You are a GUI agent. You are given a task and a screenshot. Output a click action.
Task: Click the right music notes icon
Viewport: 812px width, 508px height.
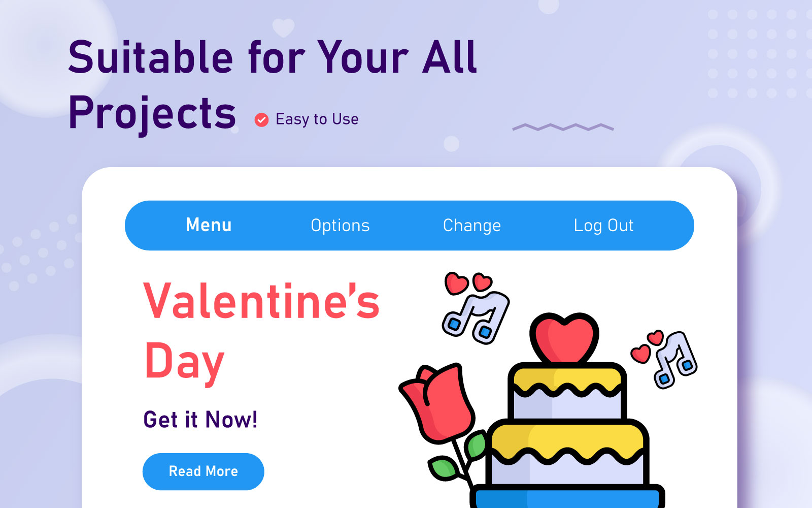pyautogui.click(x=675, y=360)
